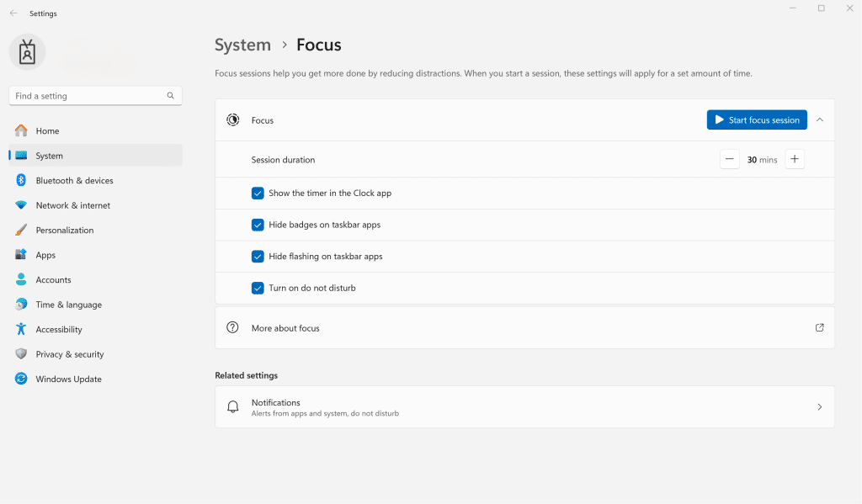Open Notifications via right chevron

pyautogui.click(x=820, y=406)
